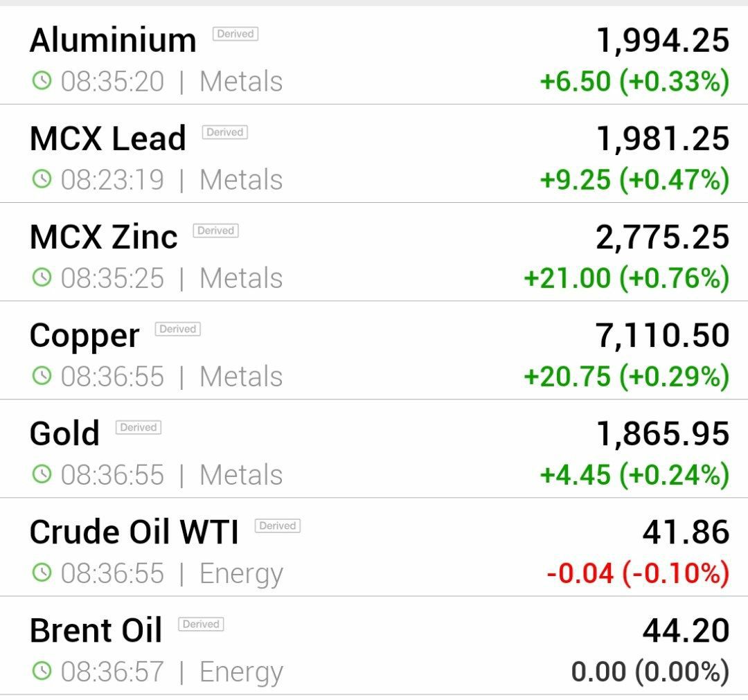
Task: Click the clock icon under Brent Oil
Action: (42, 670)
